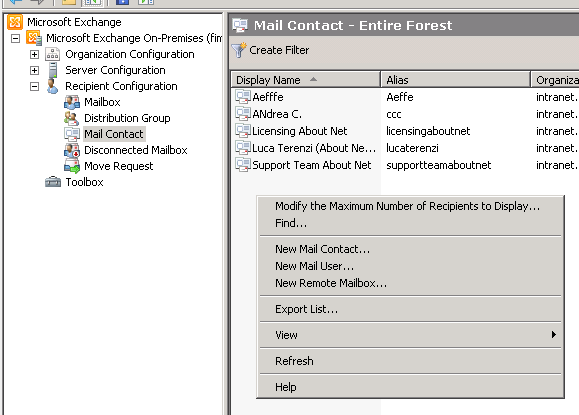This screenshot has height=415, width=579.
Task: Click alias cell 'supportteamaboutnet'
Action: pos(439,165)
